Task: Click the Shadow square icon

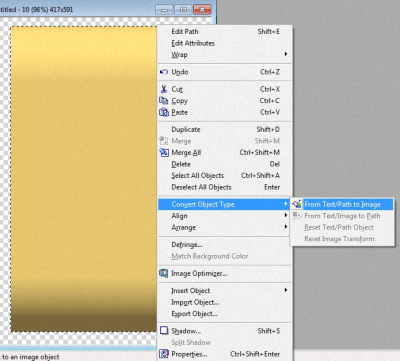Action: point(164,330)
